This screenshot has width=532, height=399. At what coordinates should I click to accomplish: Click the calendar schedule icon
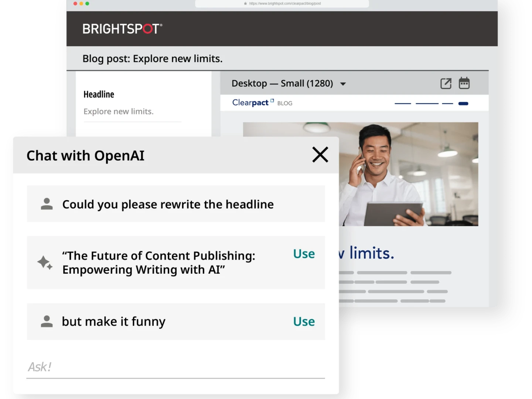pos(464,83)
